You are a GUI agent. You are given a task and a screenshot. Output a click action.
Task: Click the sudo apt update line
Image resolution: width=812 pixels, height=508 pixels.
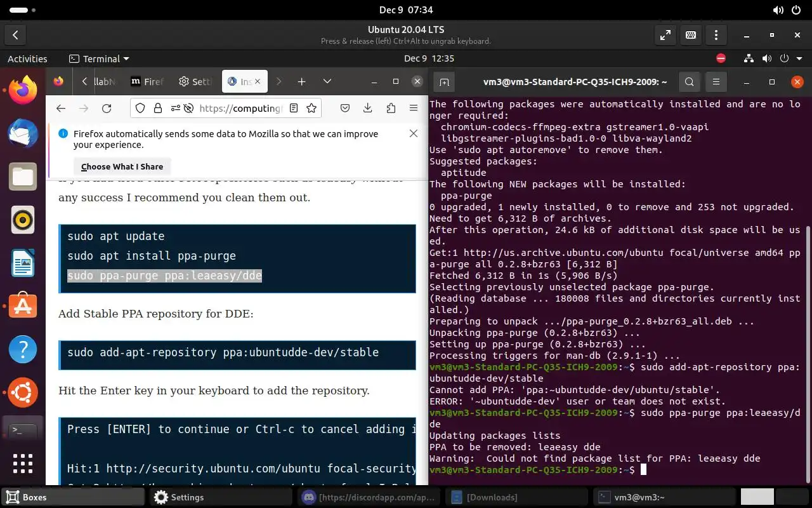pos(116,236)
